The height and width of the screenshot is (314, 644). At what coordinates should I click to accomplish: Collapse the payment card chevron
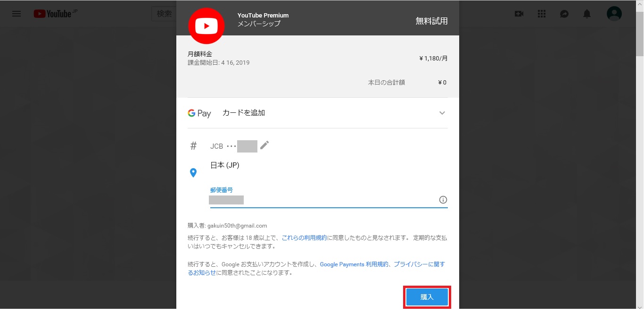442,113
